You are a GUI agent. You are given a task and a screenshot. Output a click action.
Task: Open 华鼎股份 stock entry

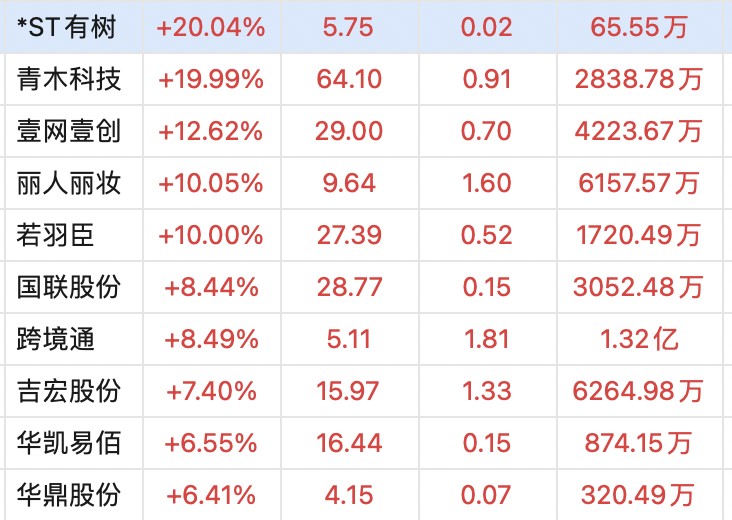(x=69, y=495)
